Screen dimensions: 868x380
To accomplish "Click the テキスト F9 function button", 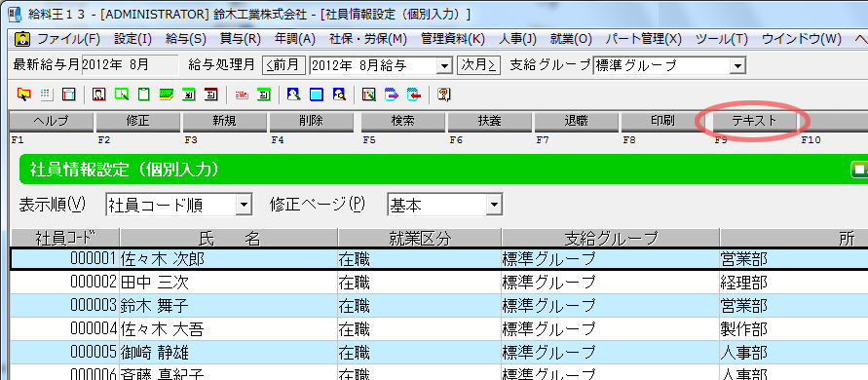I will [755, 122].
